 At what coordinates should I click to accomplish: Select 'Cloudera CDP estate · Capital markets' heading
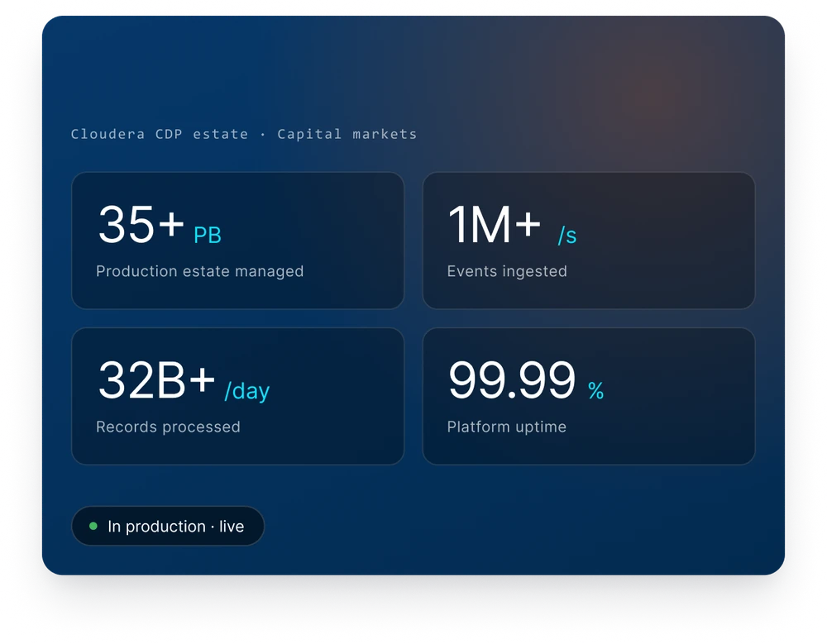click(x=244, y=134)
